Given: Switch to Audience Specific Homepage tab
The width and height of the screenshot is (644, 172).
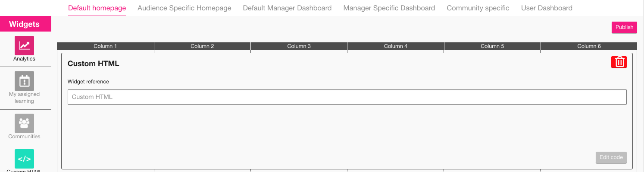Looking at the screenshot, I should pos(184,8).
